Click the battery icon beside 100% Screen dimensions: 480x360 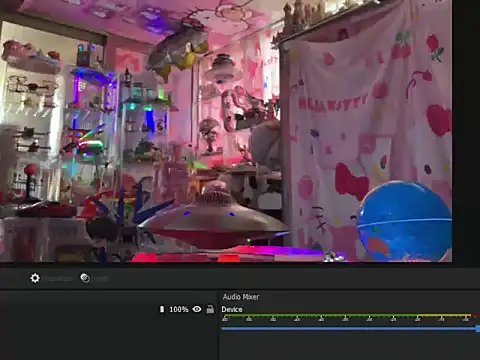tap(162, 309)
